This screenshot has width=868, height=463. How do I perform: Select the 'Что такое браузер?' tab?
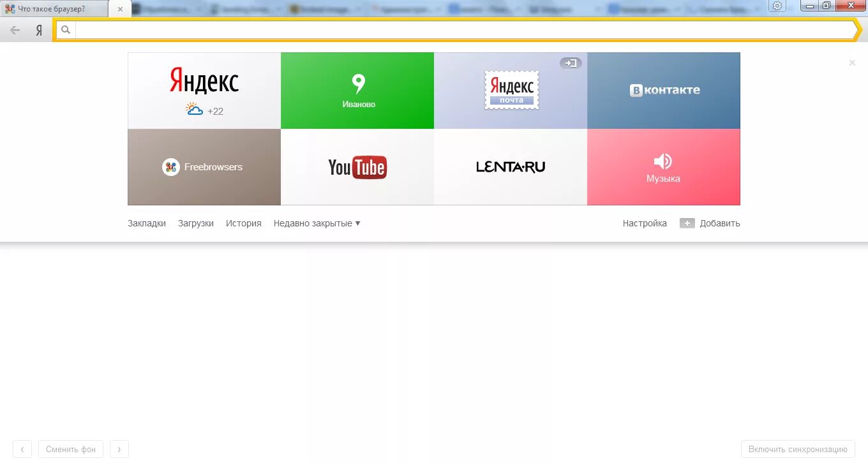point(54,9)
